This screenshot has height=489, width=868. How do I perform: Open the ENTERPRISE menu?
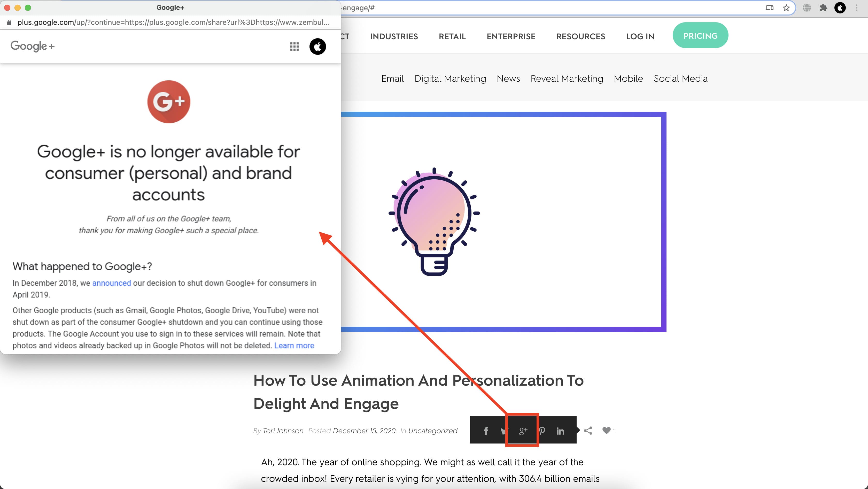coord(511,36)
